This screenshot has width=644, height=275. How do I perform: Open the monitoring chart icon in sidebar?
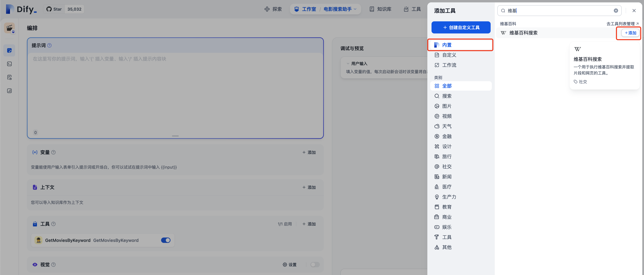pyautogui.click(x=10, y=91)
